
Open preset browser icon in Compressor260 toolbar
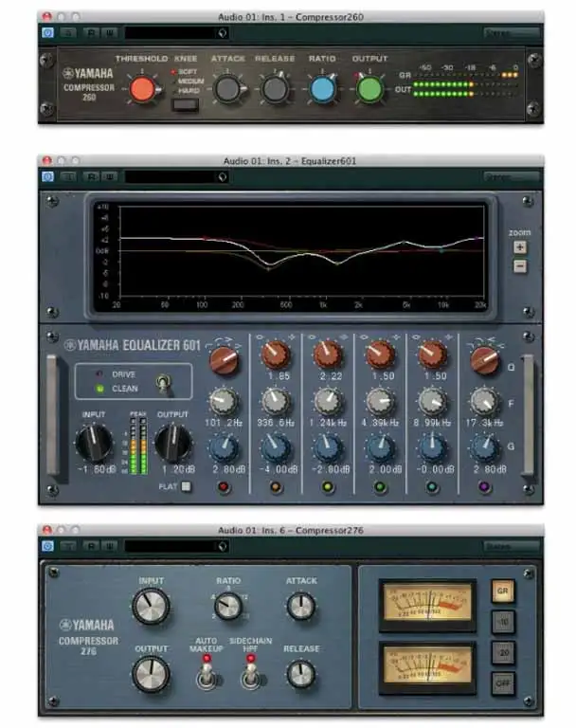[x=223, y=33]
